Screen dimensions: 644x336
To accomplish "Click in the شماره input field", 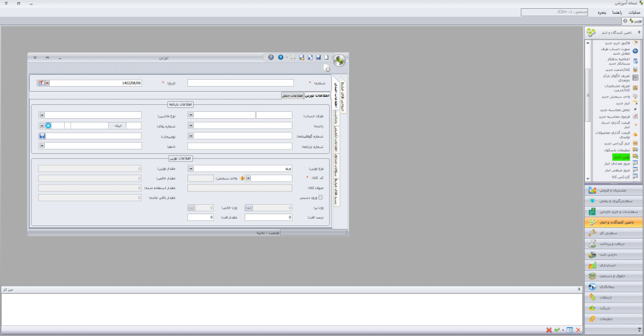I will tap(241, 83).
